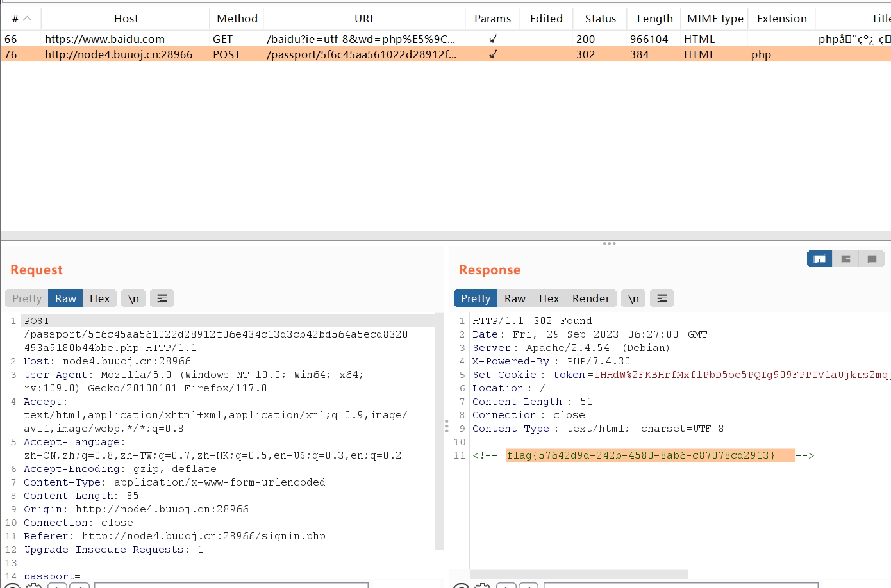891x588 pixels.
Task: Sort table by Status column header
Action: [x=600, y=19]
